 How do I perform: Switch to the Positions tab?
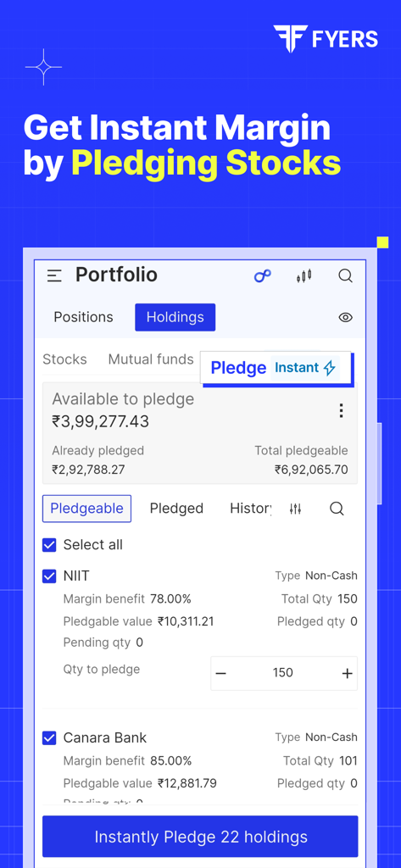83,317
